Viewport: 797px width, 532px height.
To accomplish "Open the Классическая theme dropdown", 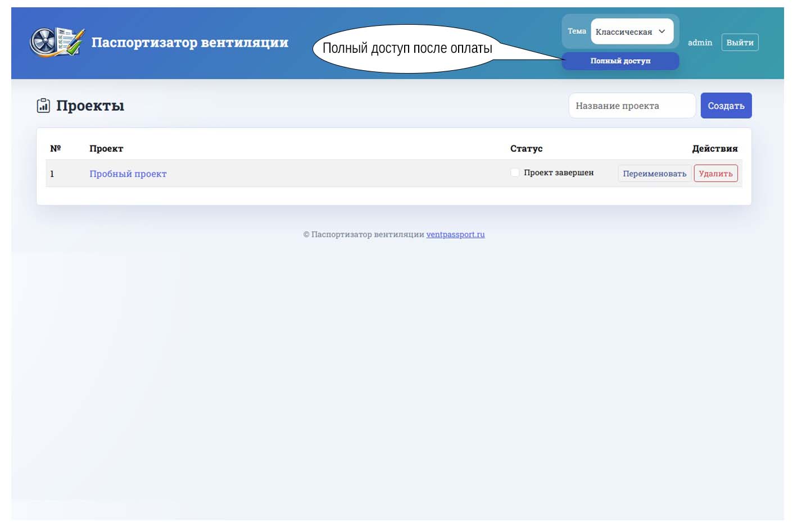I will (x=632, y=31).
